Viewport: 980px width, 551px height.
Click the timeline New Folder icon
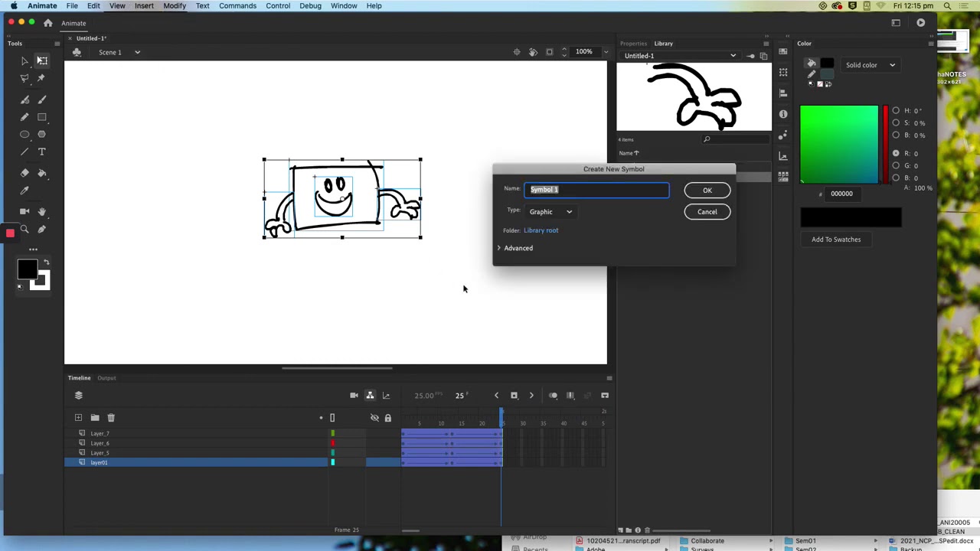pyautogui.click(x=95, y=417)
